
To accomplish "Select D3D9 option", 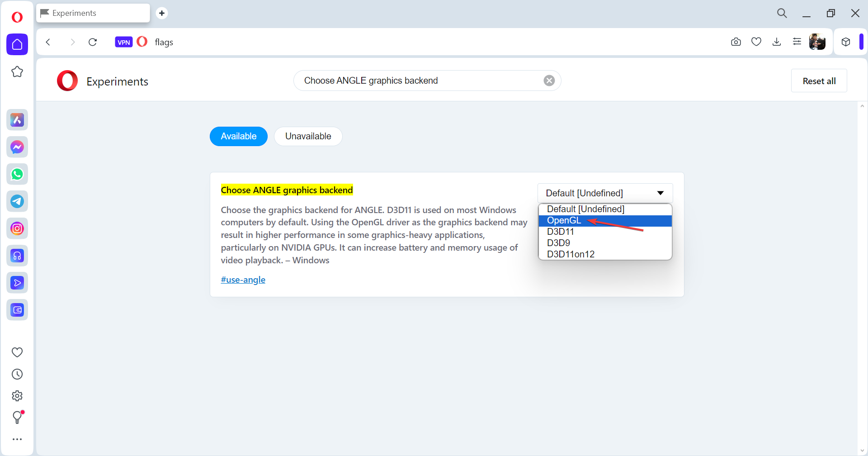I will tap(605, 243).
